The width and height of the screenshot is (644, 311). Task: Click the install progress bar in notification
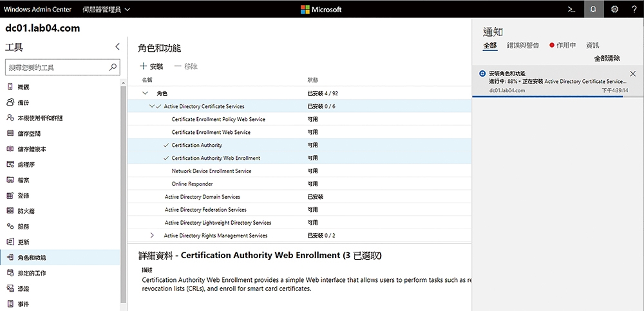click(x=558, y=96)
